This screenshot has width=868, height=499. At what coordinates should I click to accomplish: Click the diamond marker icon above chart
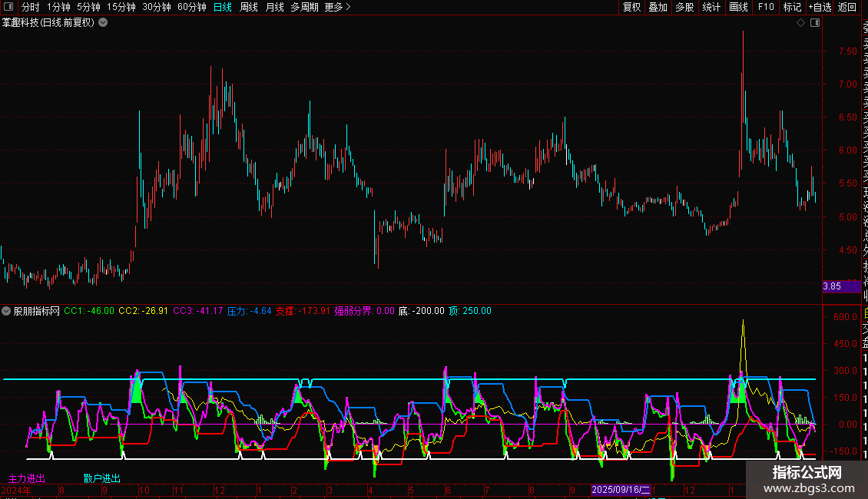coord(800,23)
